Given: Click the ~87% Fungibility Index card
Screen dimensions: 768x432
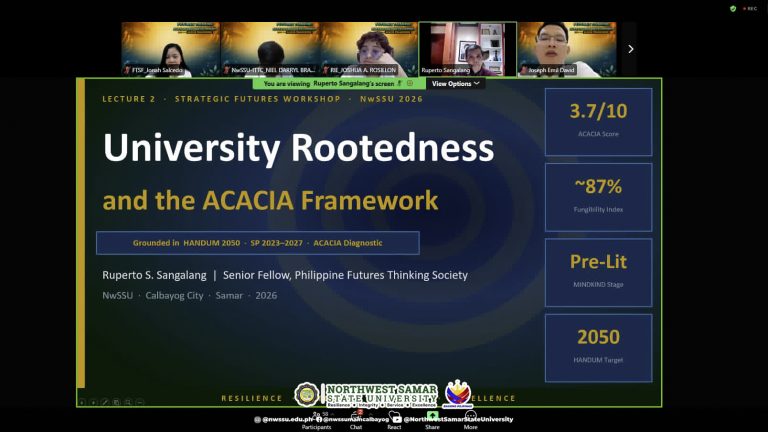Looking at the screenshot, I should (599, 197).
